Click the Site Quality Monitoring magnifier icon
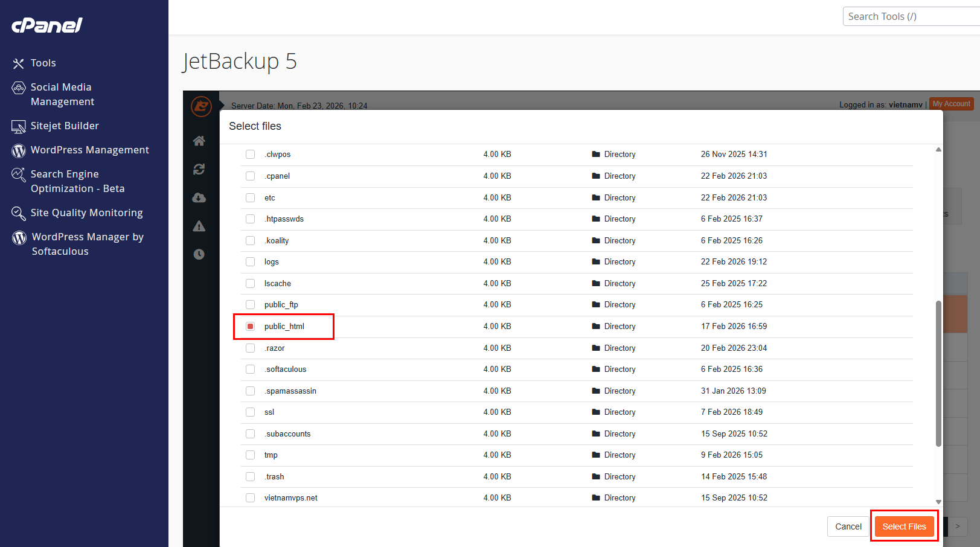980x547 pixels. pos(19,213)
